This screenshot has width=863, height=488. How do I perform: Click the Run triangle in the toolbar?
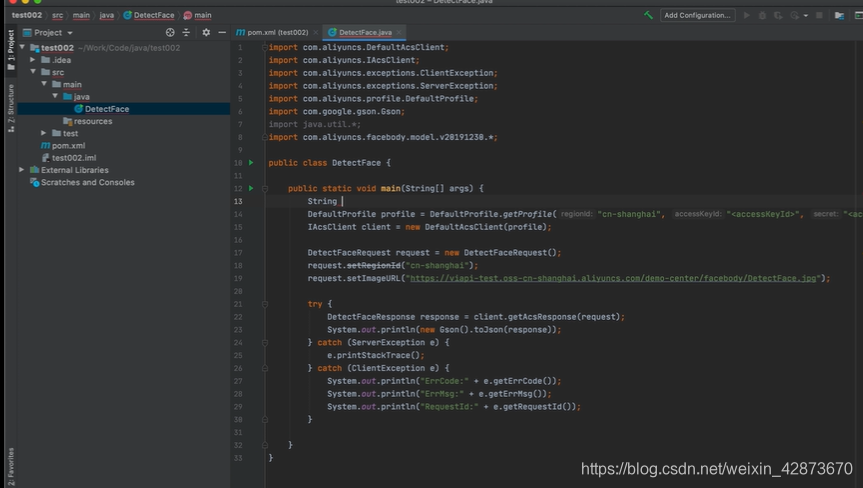747,15
